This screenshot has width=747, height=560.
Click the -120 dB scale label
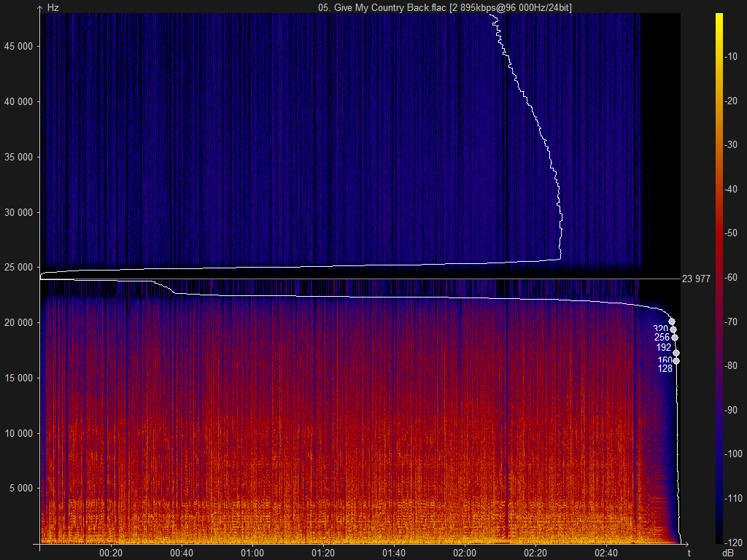(x=733, y=542)
